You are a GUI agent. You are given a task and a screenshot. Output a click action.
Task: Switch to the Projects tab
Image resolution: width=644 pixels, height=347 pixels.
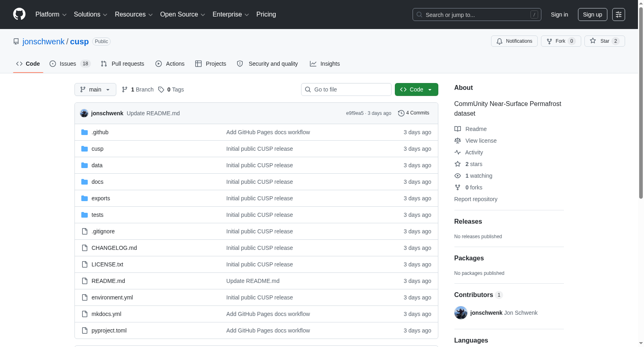pyautogui.click(x=211, y=64)
